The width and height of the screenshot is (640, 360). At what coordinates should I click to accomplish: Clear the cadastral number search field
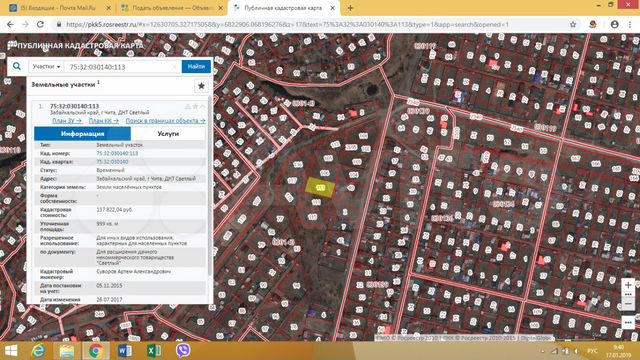pos(174,67)
